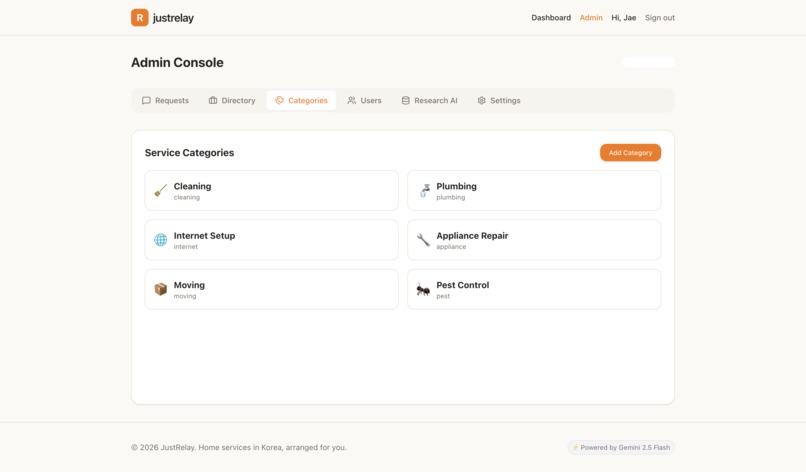Click the justrelay brand name
The image size is (806, 472).
(x=173, y=18)
